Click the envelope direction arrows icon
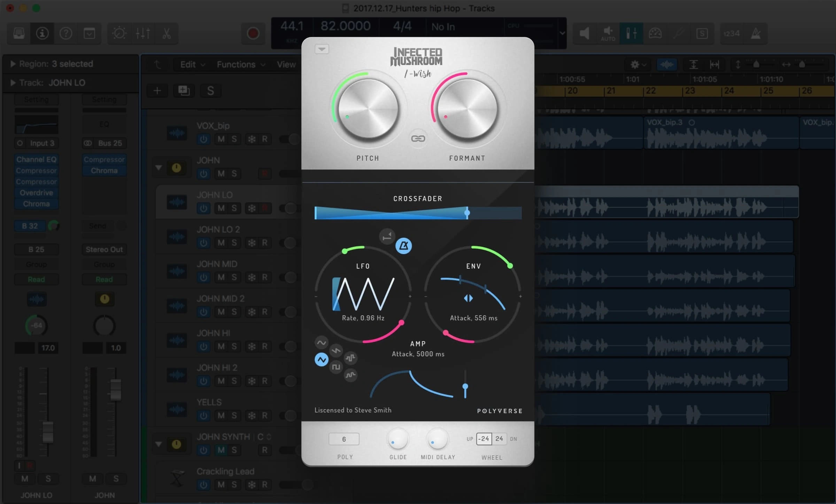Image resolution: width=836 pixels, height=504 pixels. click(x=468, y=298)
